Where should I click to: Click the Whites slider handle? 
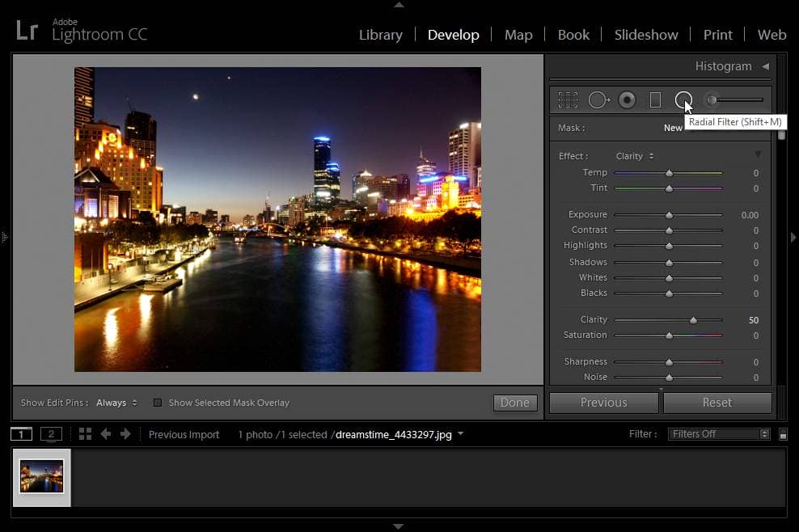(669, 278)
